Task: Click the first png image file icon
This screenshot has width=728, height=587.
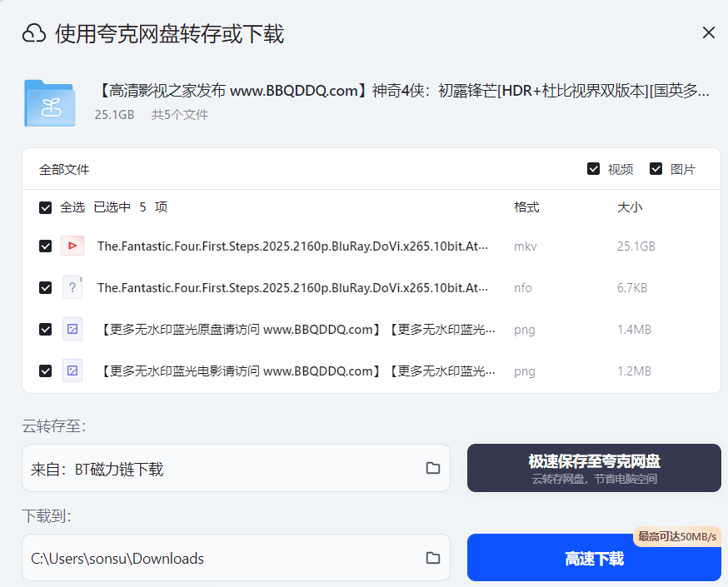Action: point(72,330)
